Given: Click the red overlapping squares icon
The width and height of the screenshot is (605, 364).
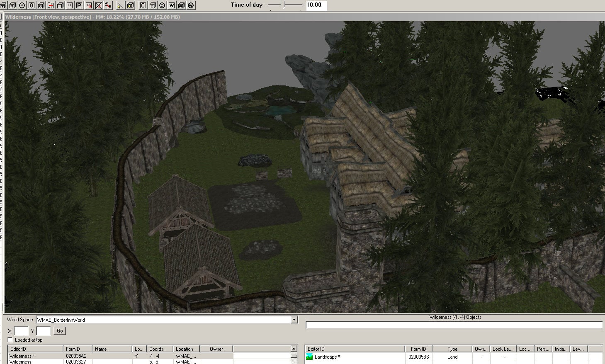Looking at the screenshot, I should point(88,5).
